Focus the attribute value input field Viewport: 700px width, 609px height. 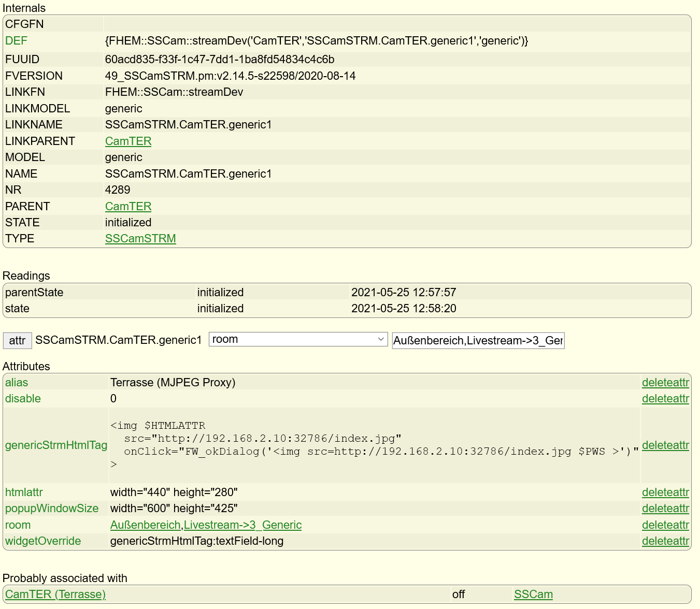478,341
